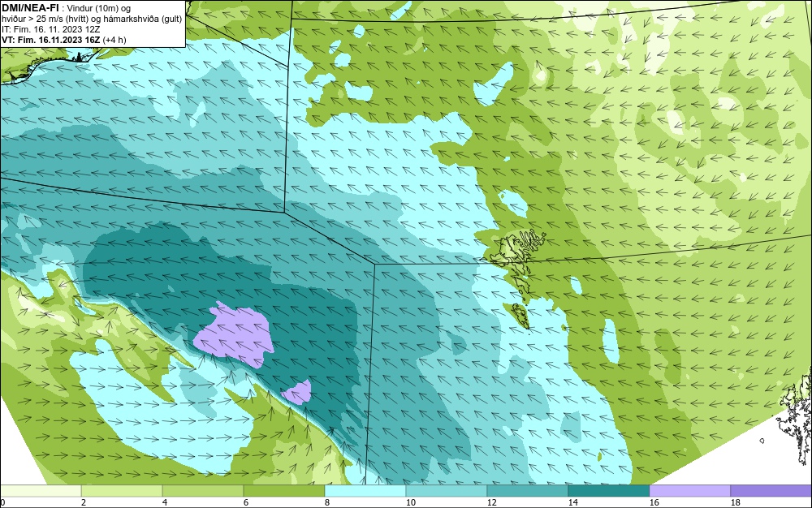Select the 10–12 m/s light teal swatch
812x508 pixels.
[447, 490]
